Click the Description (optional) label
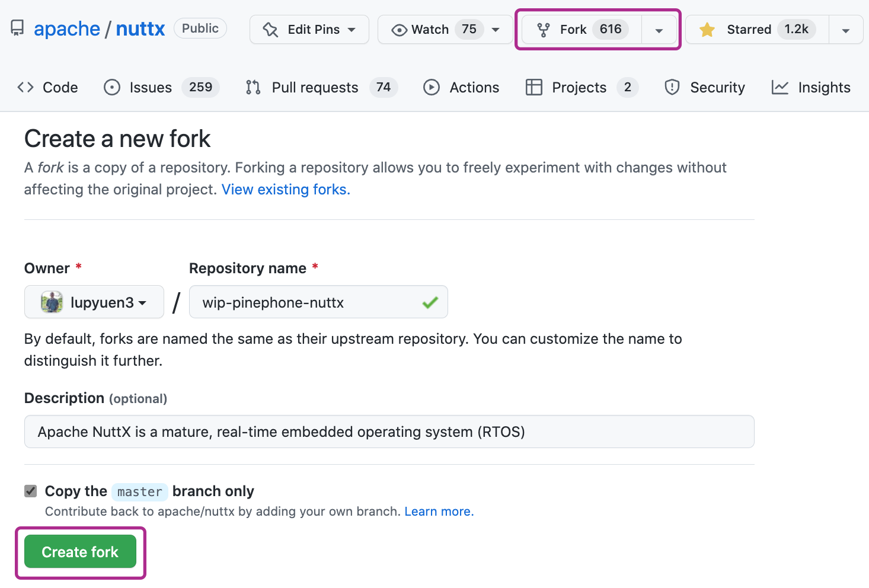 (x=95, y=398)
